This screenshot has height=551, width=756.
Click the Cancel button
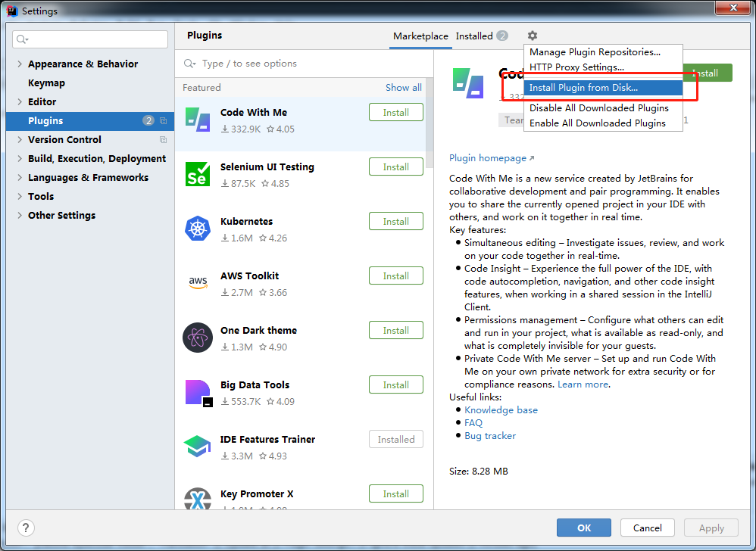click(x=647, y=528)
